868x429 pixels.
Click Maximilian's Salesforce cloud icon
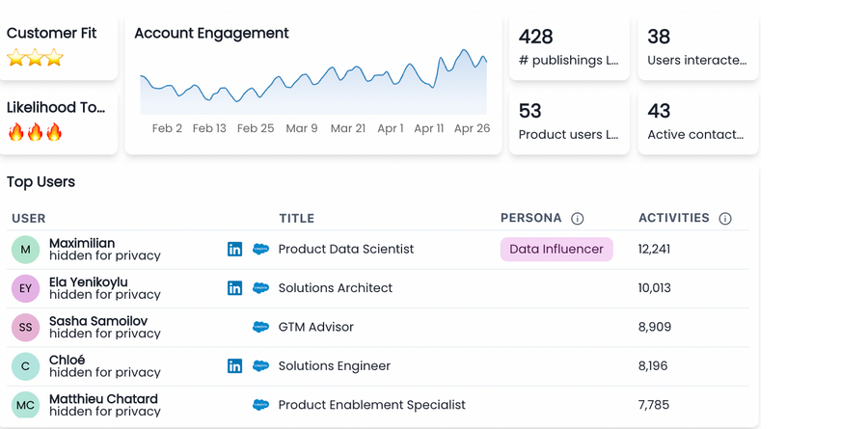260,249
